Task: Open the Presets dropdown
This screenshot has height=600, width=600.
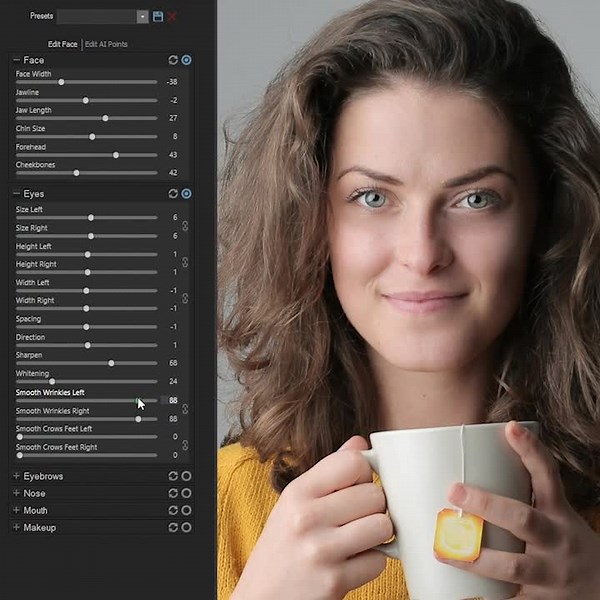Action: point(142,16)
